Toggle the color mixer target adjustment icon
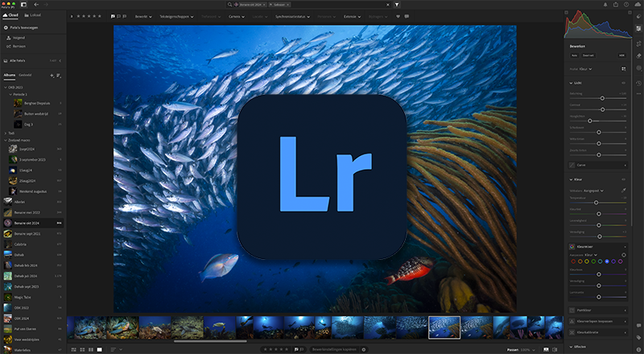The width and height of the screenshot is (644, 354). click(623, 255)
